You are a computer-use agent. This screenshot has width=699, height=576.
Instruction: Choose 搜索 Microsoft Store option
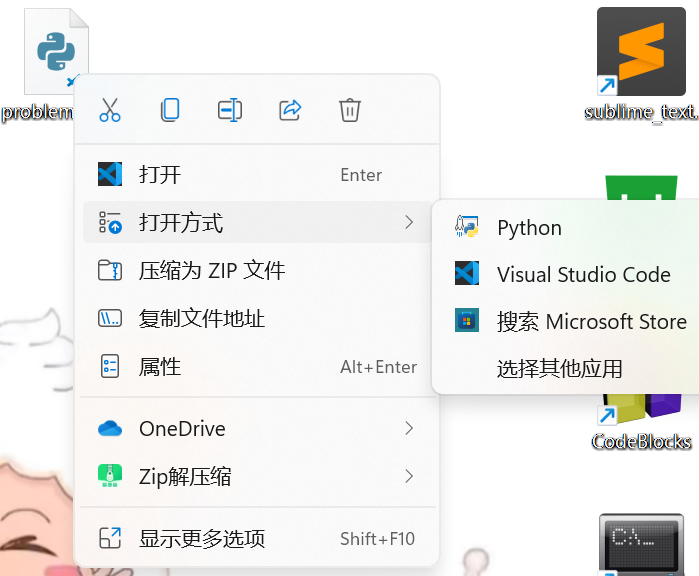click(x=570, y=321)
